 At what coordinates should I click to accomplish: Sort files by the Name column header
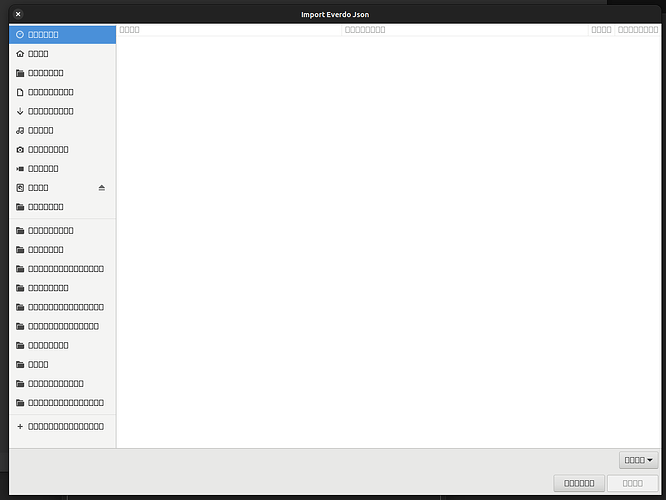click(x=229, y=30)
